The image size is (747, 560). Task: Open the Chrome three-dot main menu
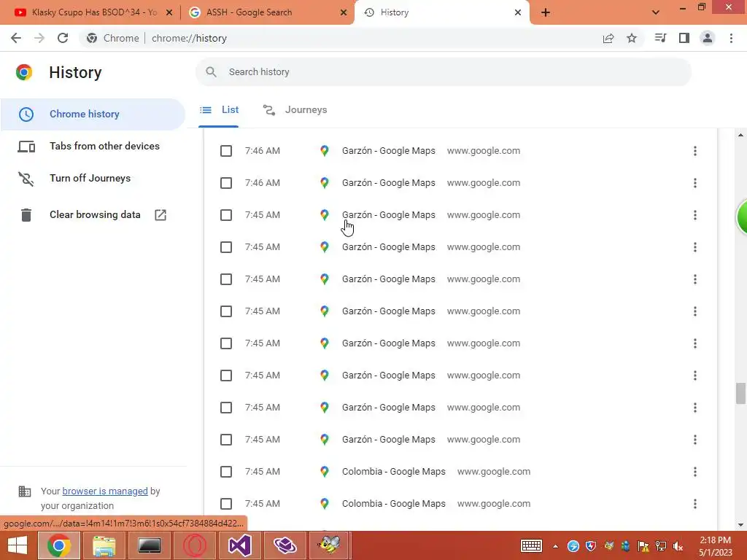(731, 38)
